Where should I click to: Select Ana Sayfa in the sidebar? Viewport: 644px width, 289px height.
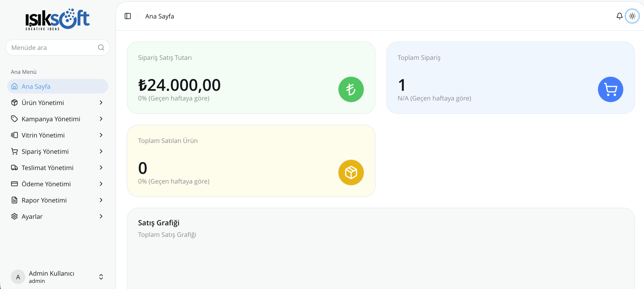tap(36, 87)
